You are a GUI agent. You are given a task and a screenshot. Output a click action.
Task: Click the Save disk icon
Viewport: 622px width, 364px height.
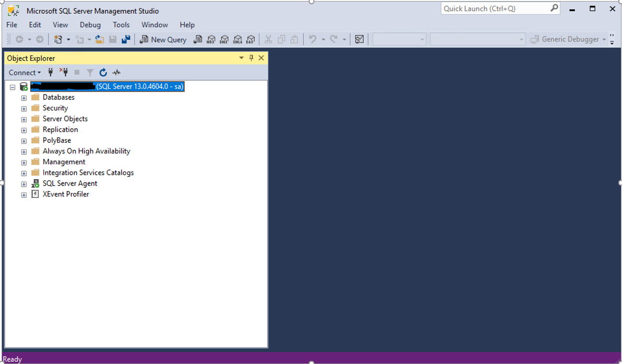tap(112, 39)
